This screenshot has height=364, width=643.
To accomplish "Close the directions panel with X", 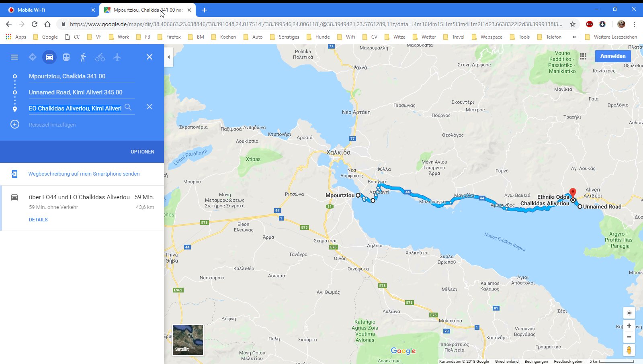I will pos(149,57).
